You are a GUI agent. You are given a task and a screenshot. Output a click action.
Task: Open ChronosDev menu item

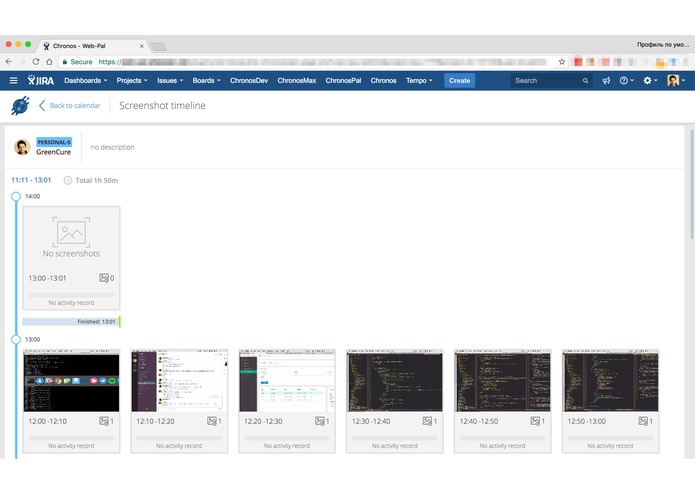249,81
